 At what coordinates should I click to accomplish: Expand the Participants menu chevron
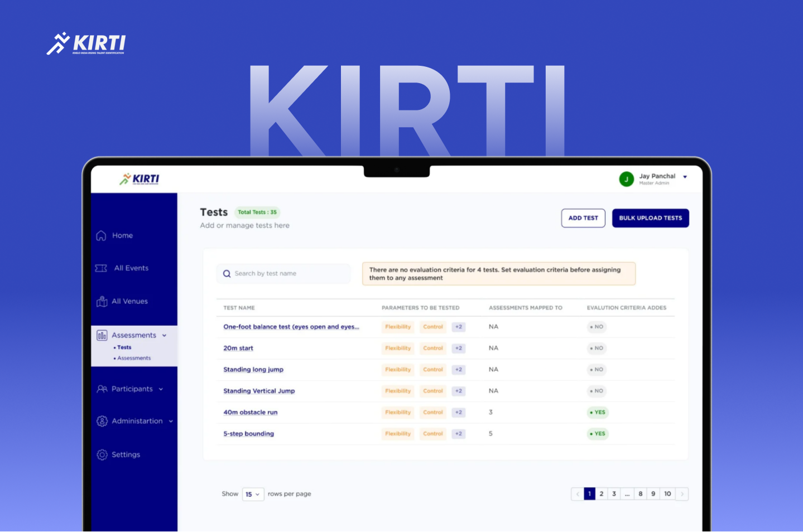point(161,389)
